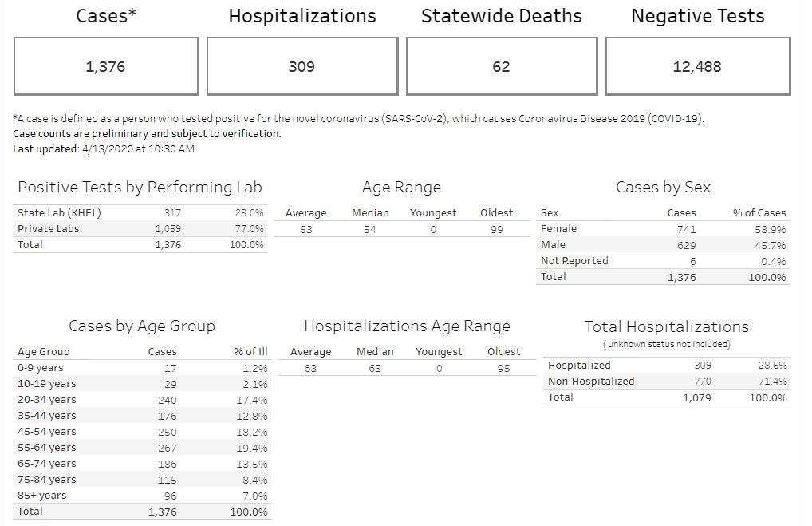Click the % of Ill column header
This screenshot has width=812, height=526.
[x=250, y=351]
